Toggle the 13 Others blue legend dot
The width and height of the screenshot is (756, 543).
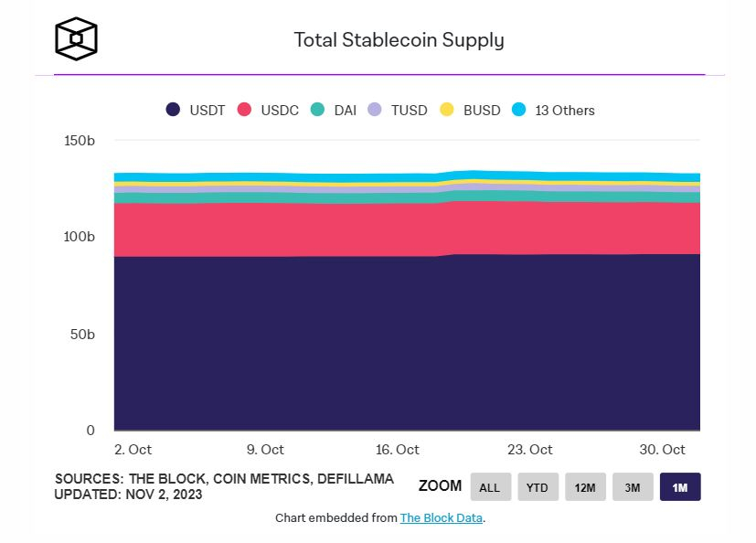click(x=518, y=110)
